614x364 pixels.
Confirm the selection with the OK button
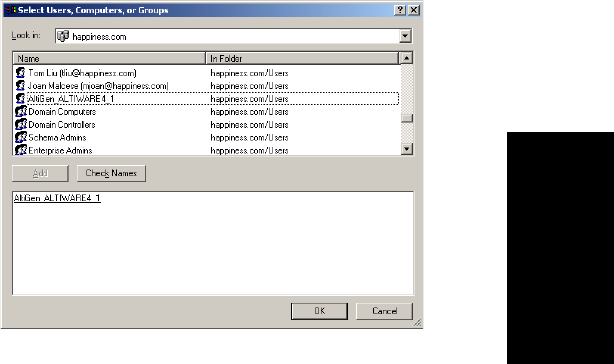tap(320, 311)
